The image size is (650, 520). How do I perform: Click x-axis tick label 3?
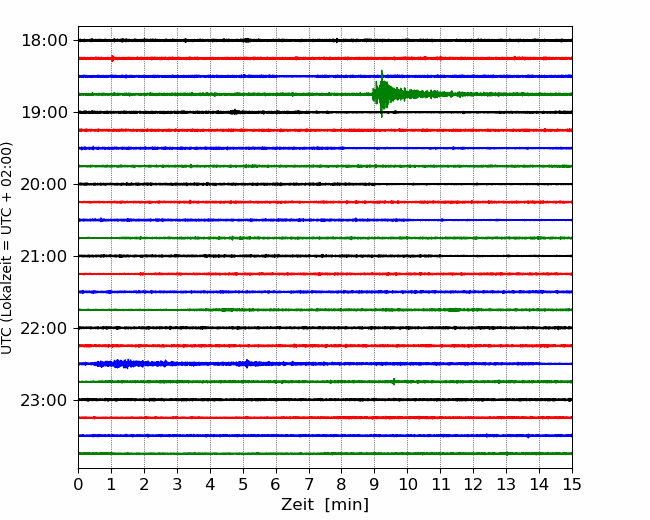pos(177,484)
